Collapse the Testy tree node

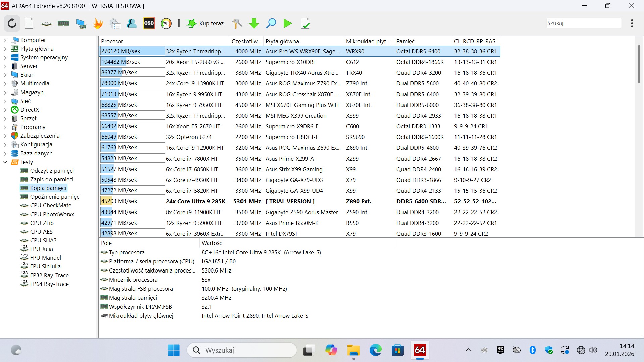click(5, 162)
